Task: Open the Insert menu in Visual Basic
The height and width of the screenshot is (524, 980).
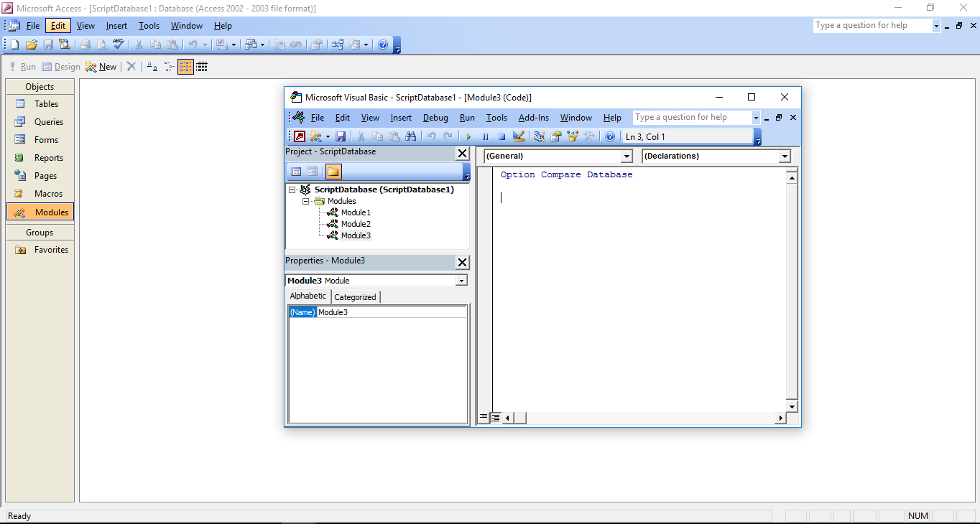Action: tap(401, 118)
